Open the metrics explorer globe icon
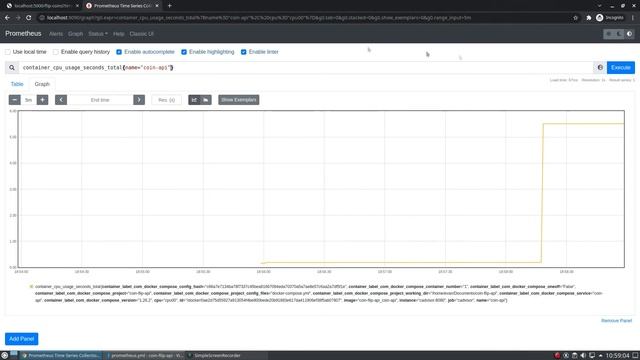Image resolution: width=640 pixels, height=360 pixels. pos(600,68)
